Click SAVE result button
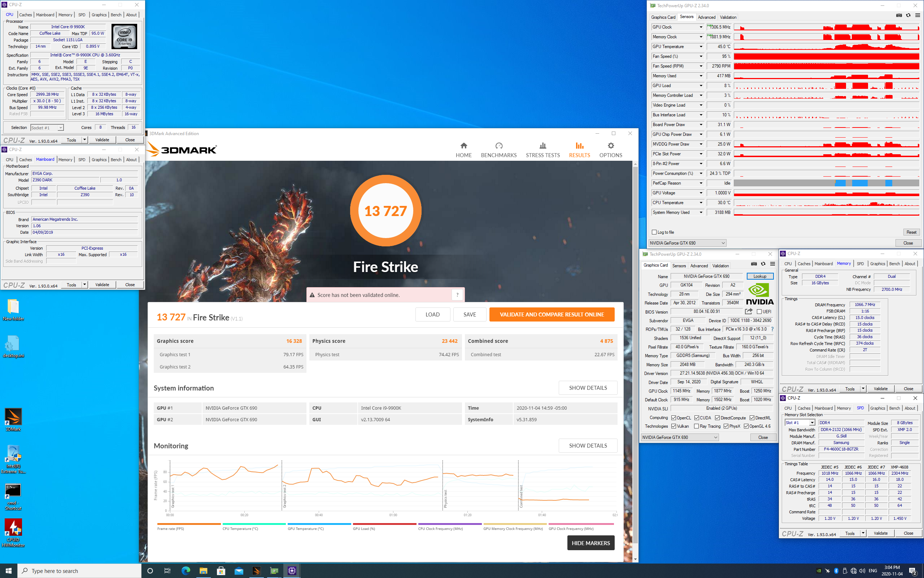Image resolution: width=924 pixels, height=578 pixels. pyautogui.click(x=470, y=314)
